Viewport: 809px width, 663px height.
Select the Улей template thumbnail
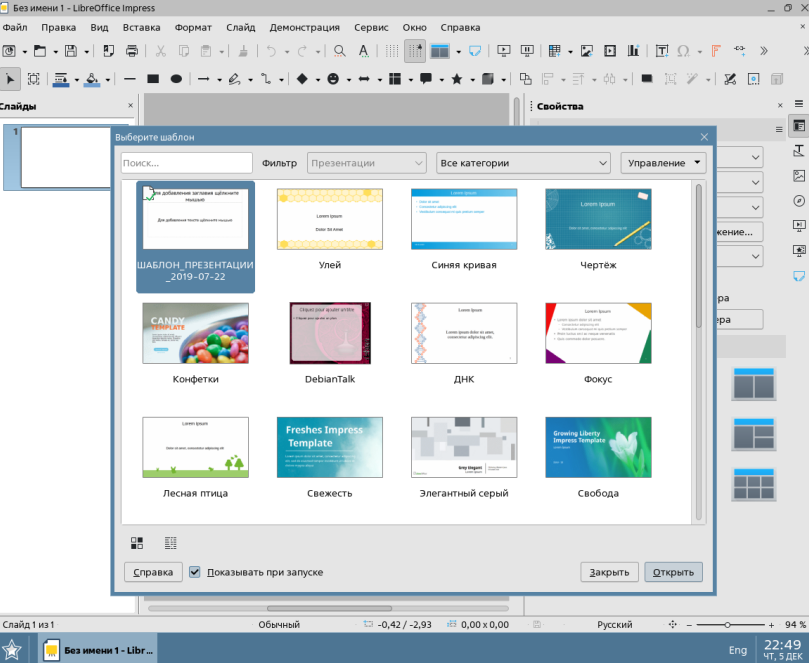[330, 219]
